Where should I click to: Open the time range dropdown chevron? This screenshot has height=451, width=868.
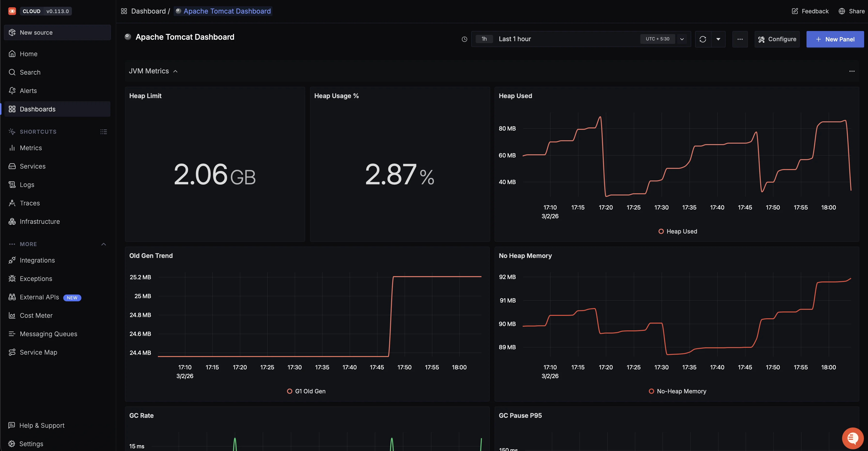(682, 39)
